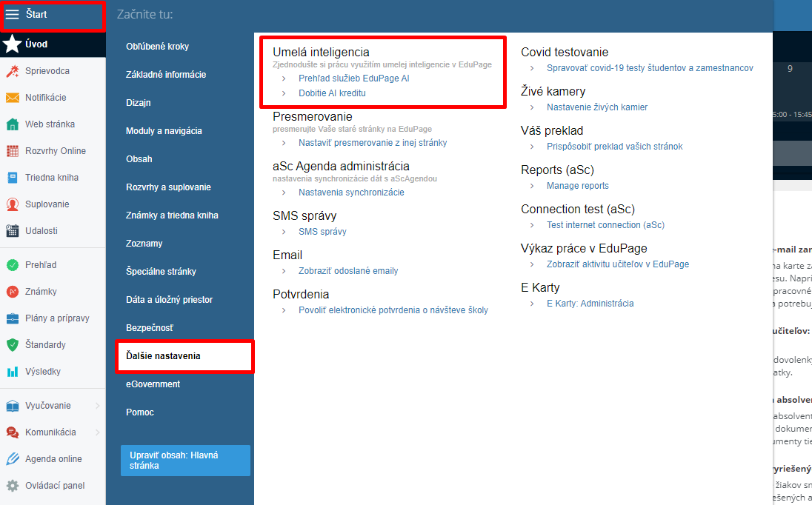This screenshot has height=505, width=812.
Task: Click the chevron before Manage reports
Action: point(532,187)
